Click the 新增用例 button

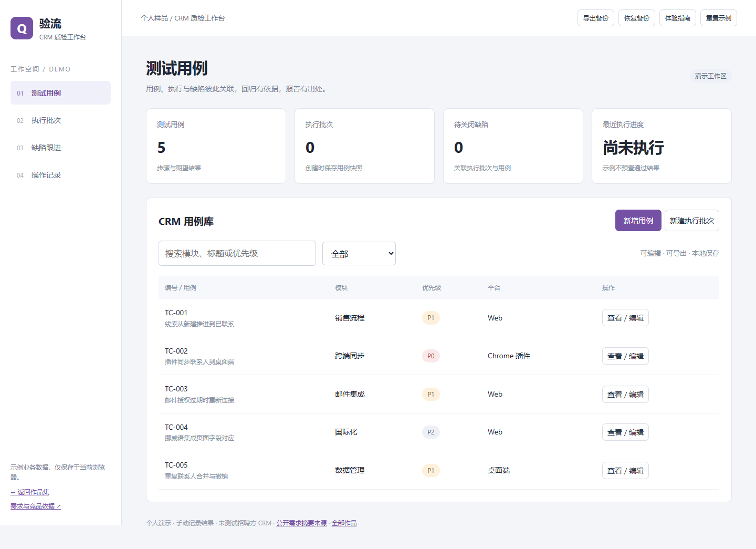click(x=638, y=221)
